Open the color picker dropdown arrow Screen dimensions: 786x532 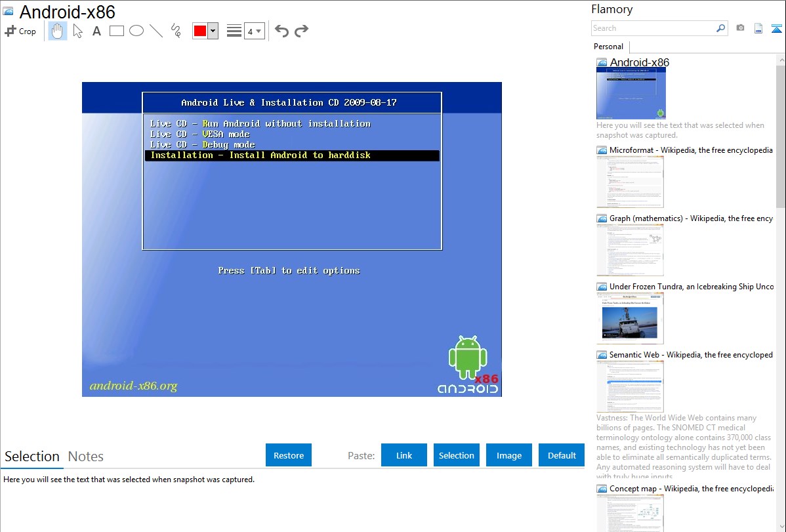[x=213, y=31]
